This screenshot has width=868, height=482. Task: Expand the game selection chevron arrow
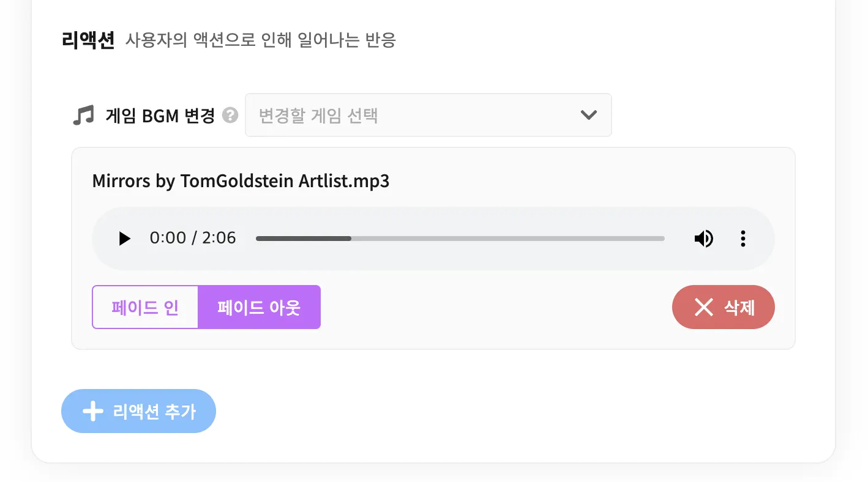(x=588, y=115)
